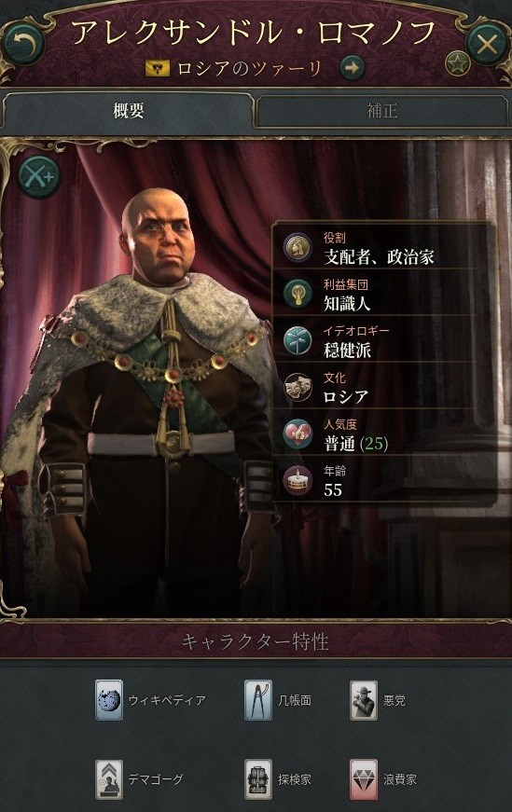The width and height of the screenshot is (512, 812).
Task: Click the ウィキペディア trait icon
Action: [109, 700]
